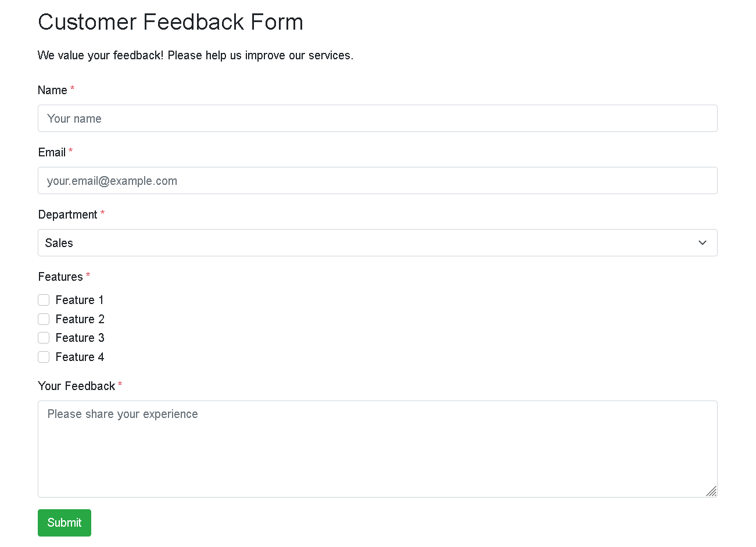Click the Feature 1 label text
Screen dimensions: 756x547
point(80,300)
